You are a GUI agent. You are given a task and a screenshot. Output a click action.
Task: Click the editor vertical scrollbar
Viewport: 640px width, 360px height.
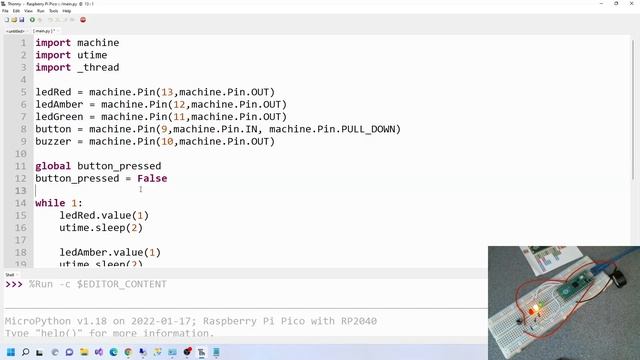coord(633,109)
